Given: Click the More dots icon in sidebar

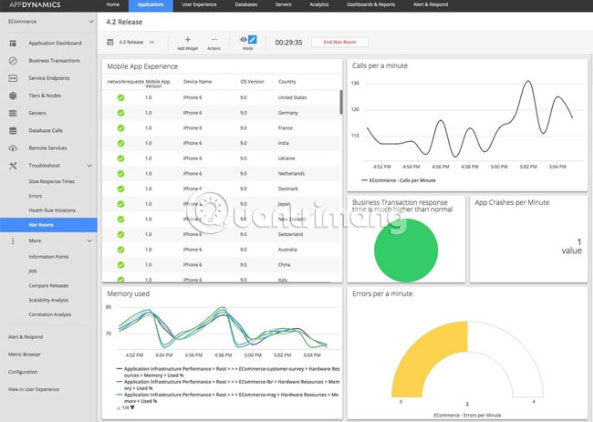Looking at the screenshot, I should (x=13, y=241).
